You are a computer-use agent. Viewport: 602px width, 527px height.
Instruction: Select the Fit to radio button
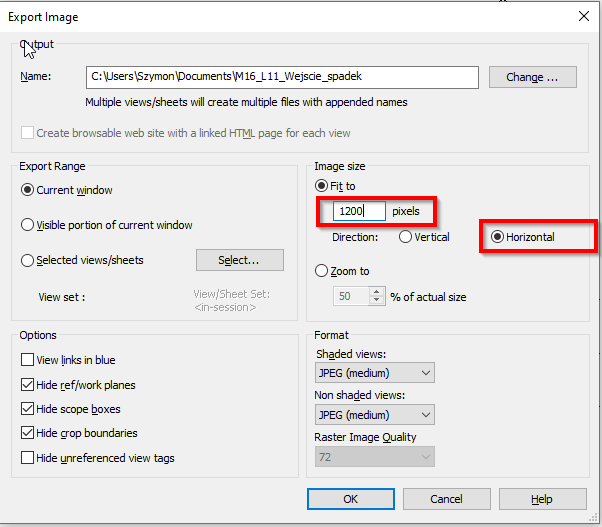322,186
